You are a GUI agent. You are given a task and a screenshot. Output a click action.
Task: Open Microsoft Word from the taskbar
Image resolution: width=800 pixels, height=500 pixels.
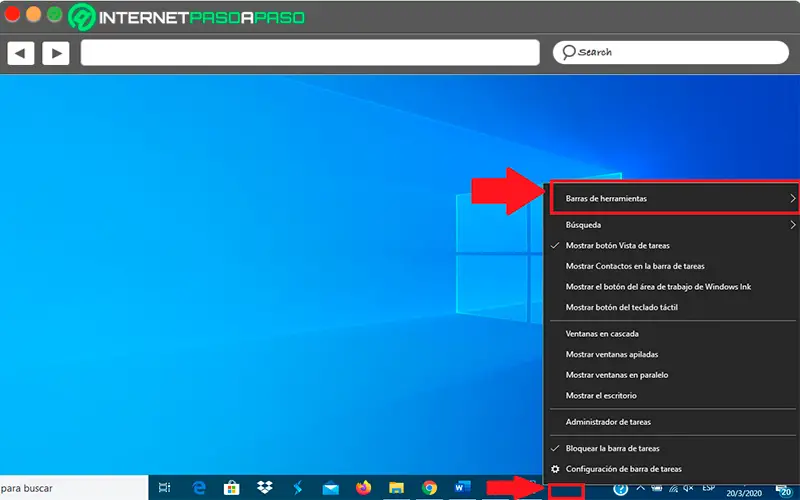(x=463, y=487)
